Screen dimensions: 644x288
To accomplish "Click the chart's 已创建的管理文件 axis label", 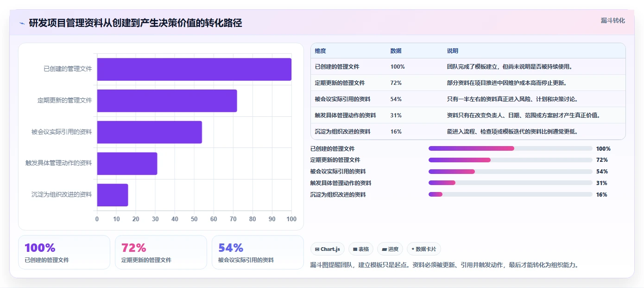I will [68, 69].
